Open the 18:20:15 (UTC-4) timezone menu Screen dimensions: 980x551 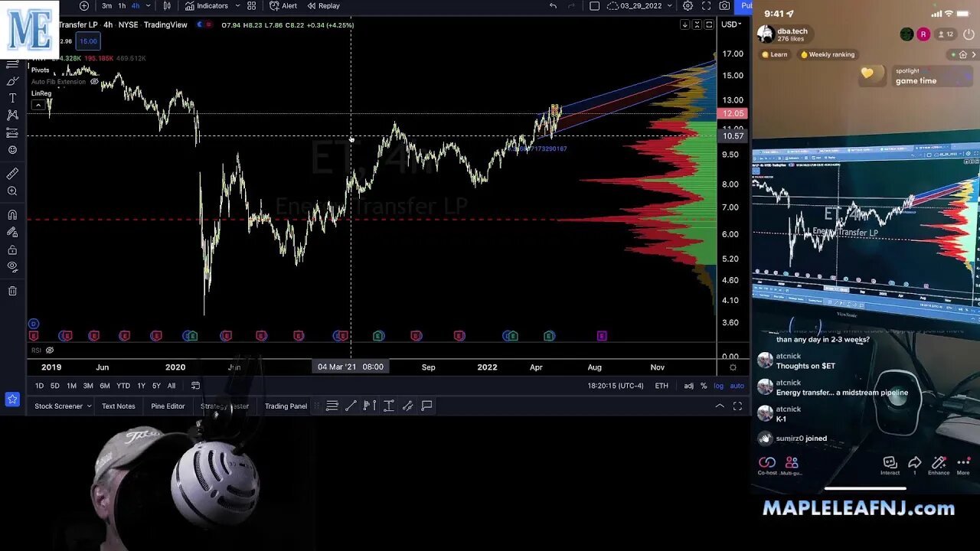[616, 386]
